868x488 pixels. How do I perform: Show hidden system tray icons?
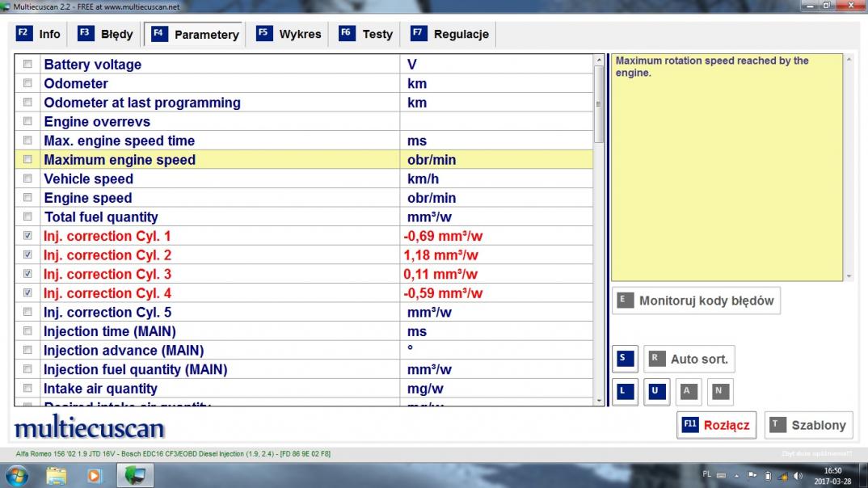coord(736,474)
